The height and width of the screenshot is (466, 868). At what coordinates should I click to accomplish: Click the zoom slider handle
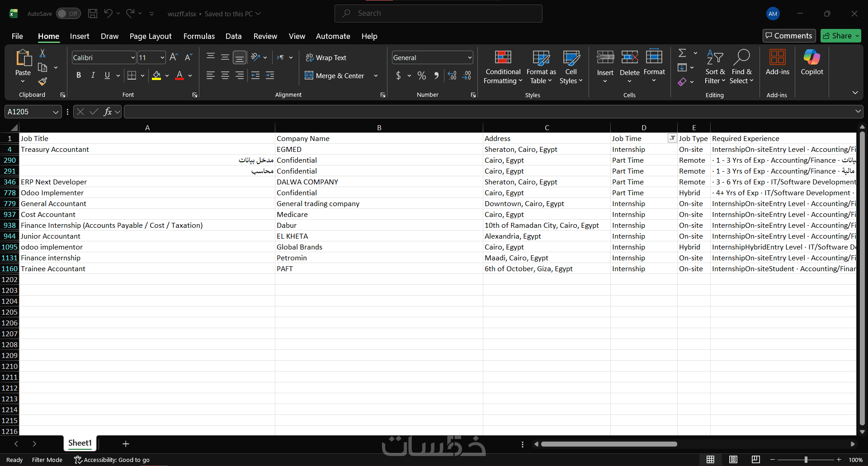806,460
